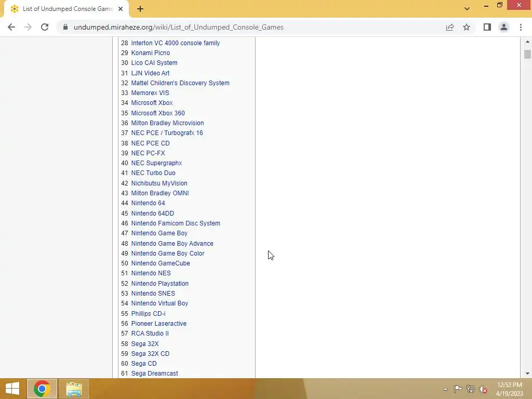The height and width of the screenshot is (399, 532).
Task: Open the Milton Bradley OMNI link
Action: point(160,193)
